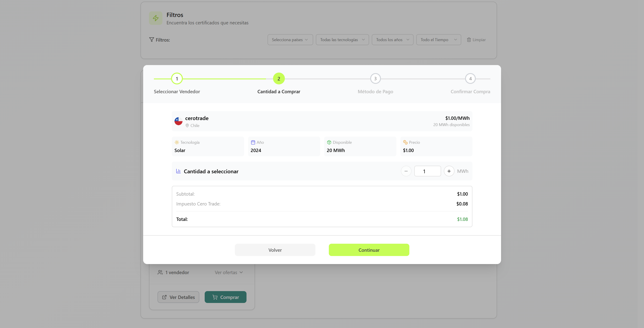
Task: Click the quantity input field showing 1
Action: [x=427, y=171]
